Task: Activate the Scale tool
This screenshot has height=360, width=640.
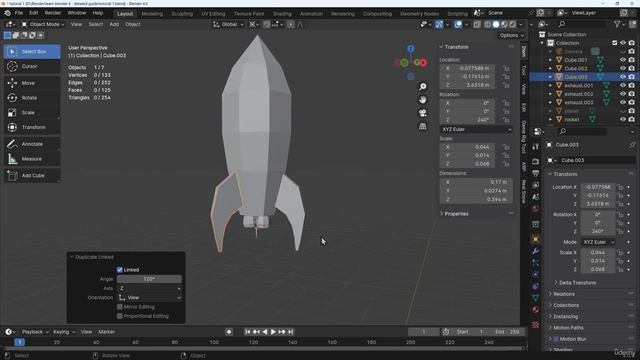Action: pos(32,112)
